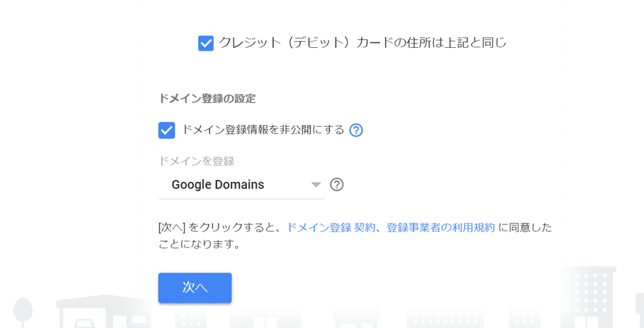Click the gray question mark beside Google Domains
The height and width of the screenshot is (328, 644).
[337, 184]
